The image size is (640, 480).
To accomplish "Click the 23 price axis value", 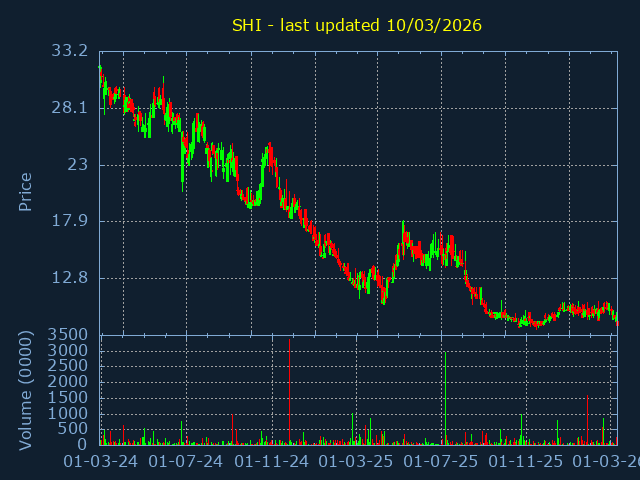I will coord(78,164).
